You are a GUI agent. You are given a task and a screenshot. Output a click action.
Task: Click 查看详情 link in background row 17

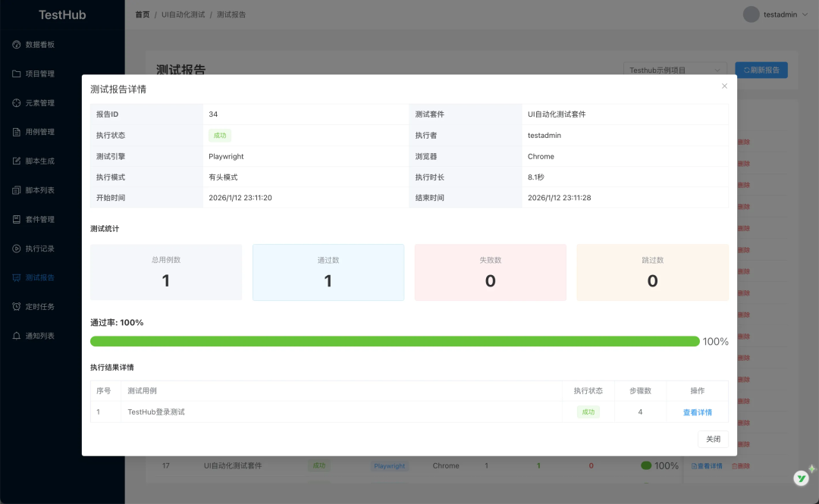click(x=707, y=466)
